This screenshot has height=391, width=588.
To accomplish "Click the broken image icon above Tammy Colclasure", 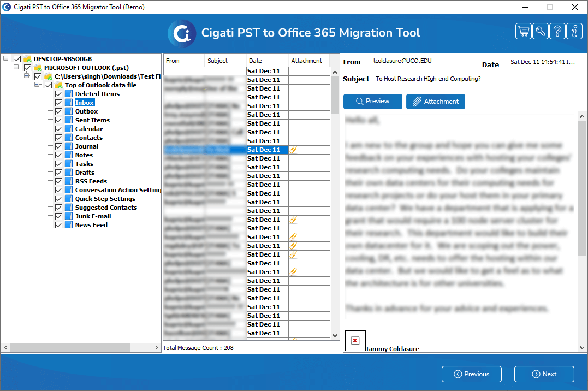I will pyautogui.click(x=355, y=340).
